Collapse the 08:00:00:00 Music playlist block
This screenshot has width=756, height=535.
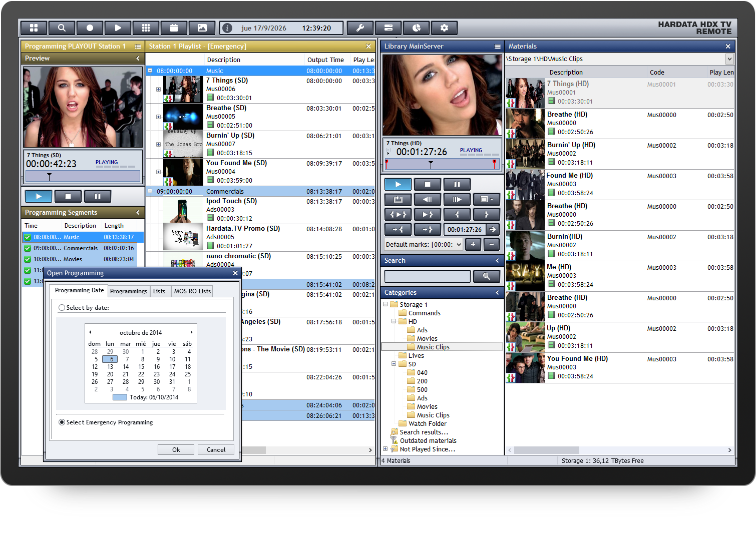pyautogui.click(x=150, y=71)
